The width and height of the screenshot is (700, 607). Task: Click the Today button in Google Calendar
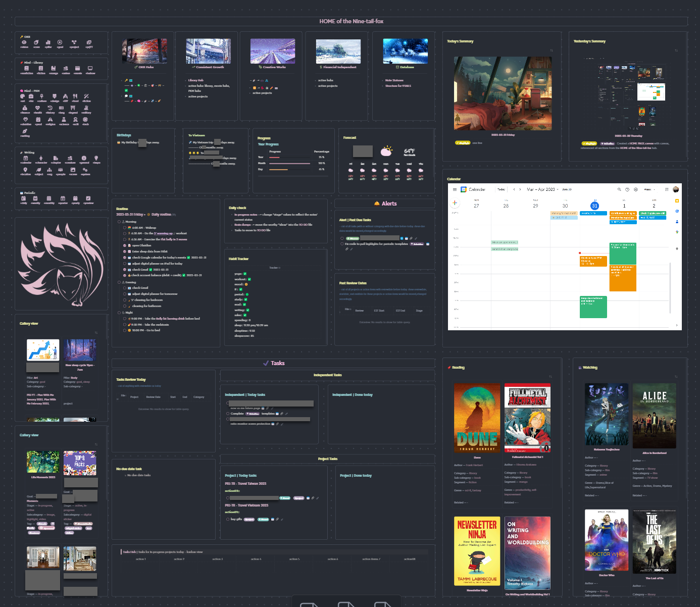(501, 189)
